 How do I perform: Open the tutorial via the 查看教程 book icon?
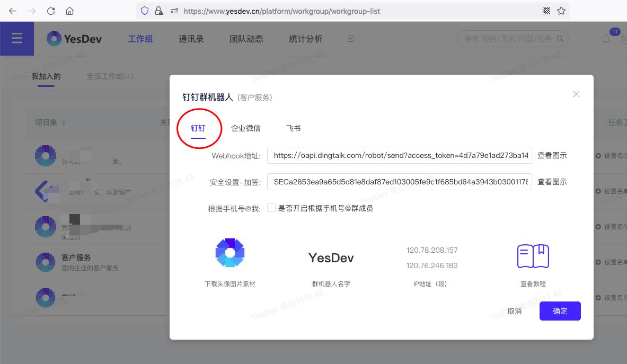point(533,256)
